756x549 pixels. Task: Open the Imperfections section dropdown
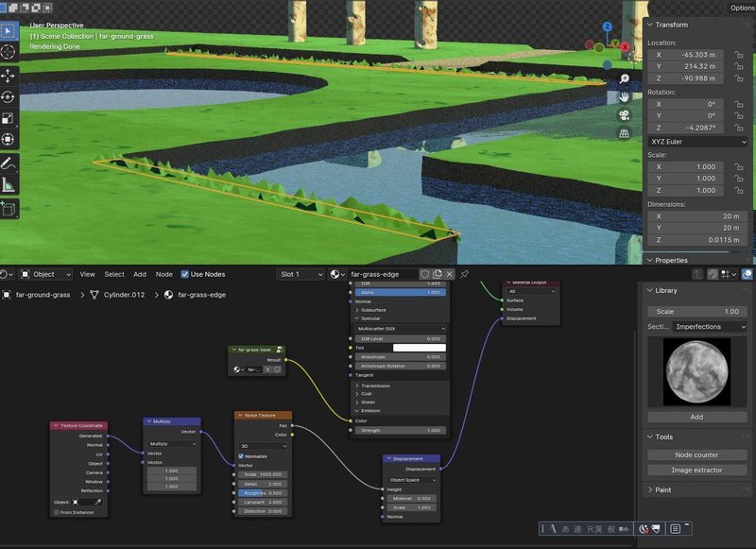710,327
